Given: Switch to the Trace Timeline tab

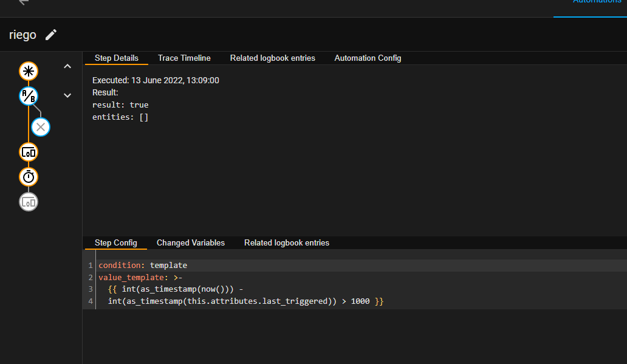Looking at the screenshot, I should 184,58.
